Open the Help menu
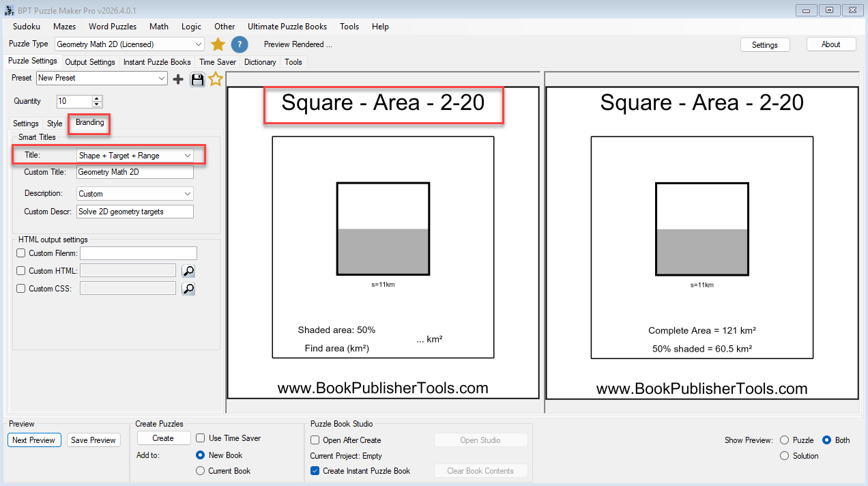 coord(380,27)
